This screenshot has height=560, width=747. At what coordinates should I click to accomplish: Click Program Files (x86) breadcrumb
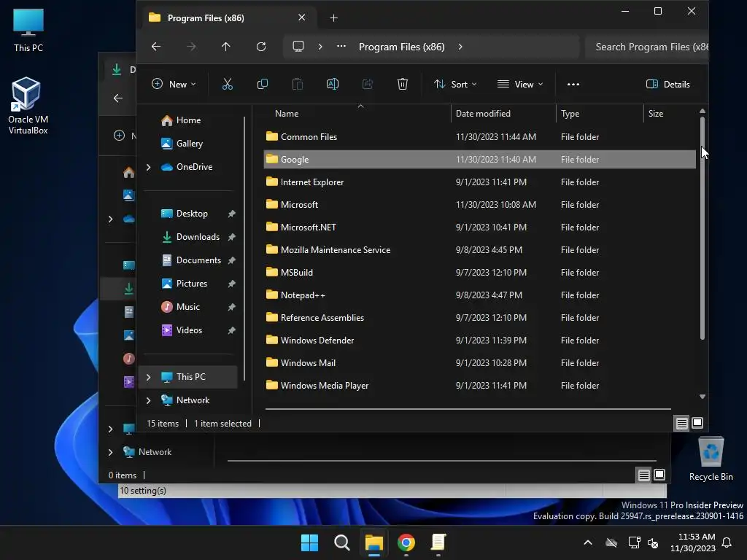pyautogui.click(x=402, y=47)
